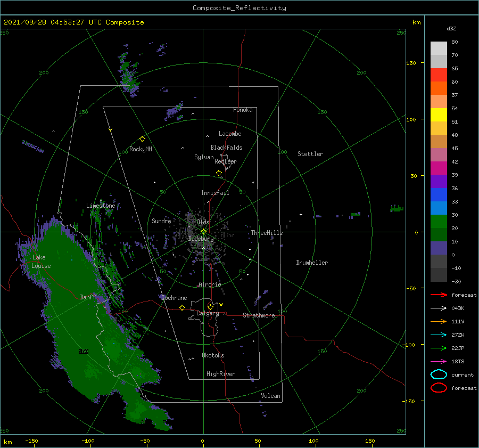This screenshot has height=448, width=479.
Task: Click the Strathmore label
Action: 259,315
